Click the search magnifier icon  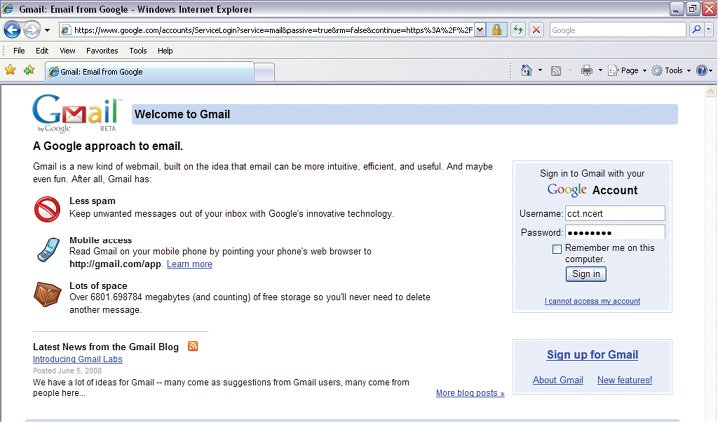[696, 30]
